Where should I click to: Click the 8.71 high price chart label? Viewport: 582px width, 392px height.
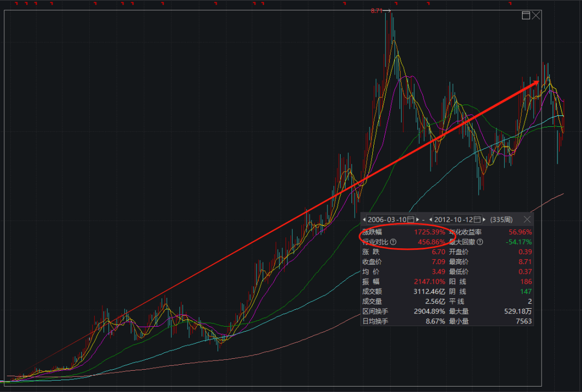377,11
